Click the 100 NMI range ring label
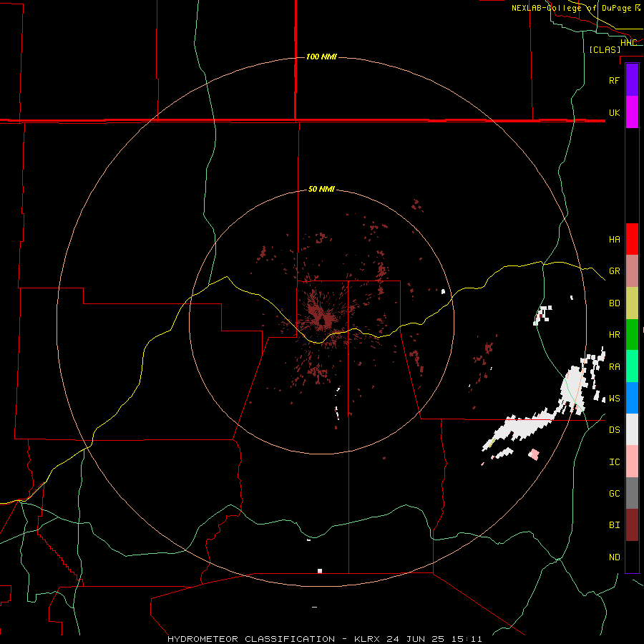644x644 pixels. (321, 57)
